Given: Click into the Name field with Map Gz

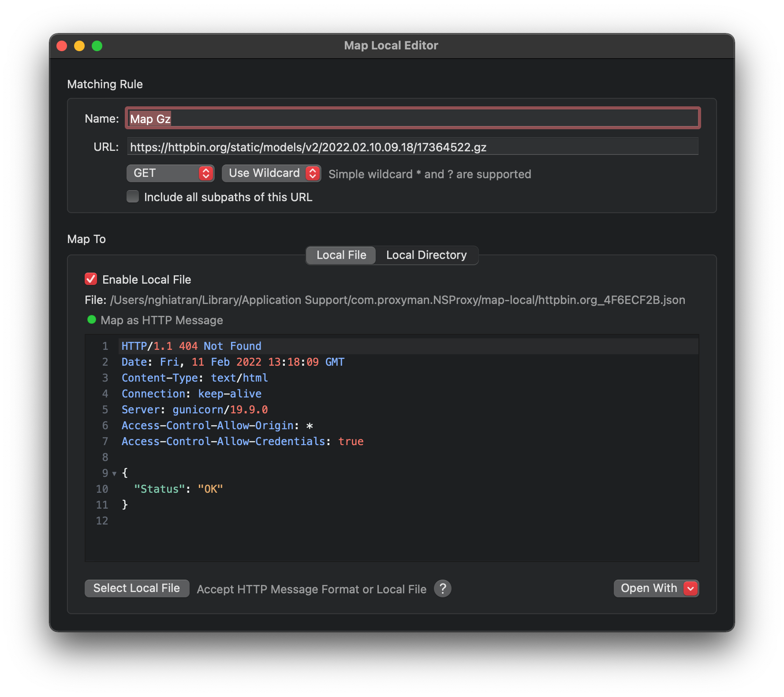Looking at the screenshot, I should coord(413,118).
